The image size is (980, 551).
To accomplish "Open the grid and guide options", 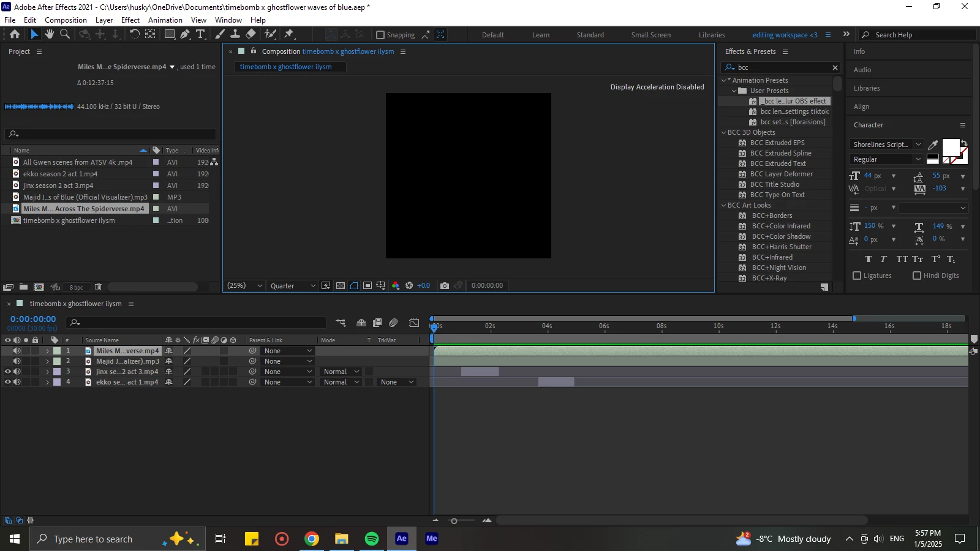I will 381,286.
